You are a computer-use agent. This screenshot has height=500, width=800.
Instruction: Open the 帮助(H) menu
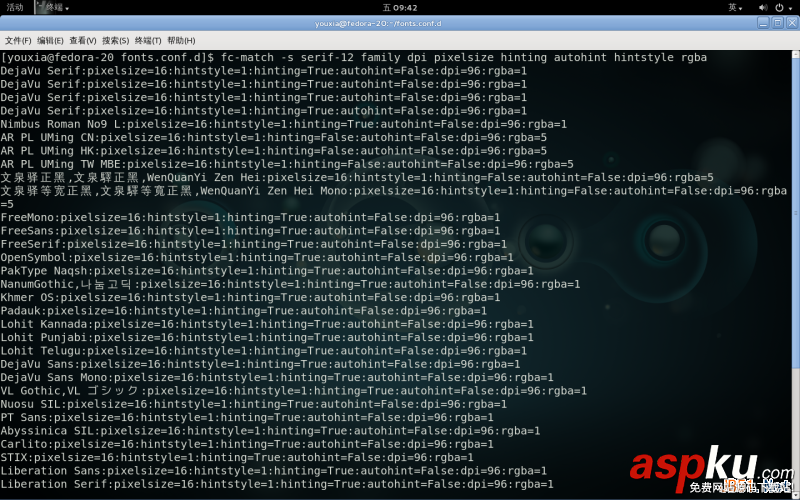click(x=181, y=40)
